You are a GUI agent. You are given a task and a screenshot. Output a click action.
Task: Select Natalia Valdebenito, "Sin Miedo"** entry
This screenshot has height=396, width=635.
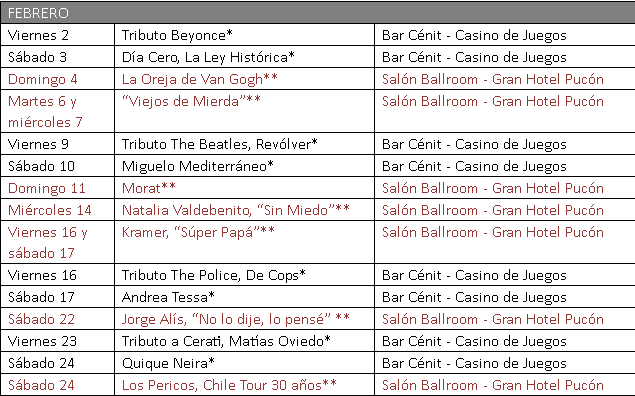[x=236, y=210]
